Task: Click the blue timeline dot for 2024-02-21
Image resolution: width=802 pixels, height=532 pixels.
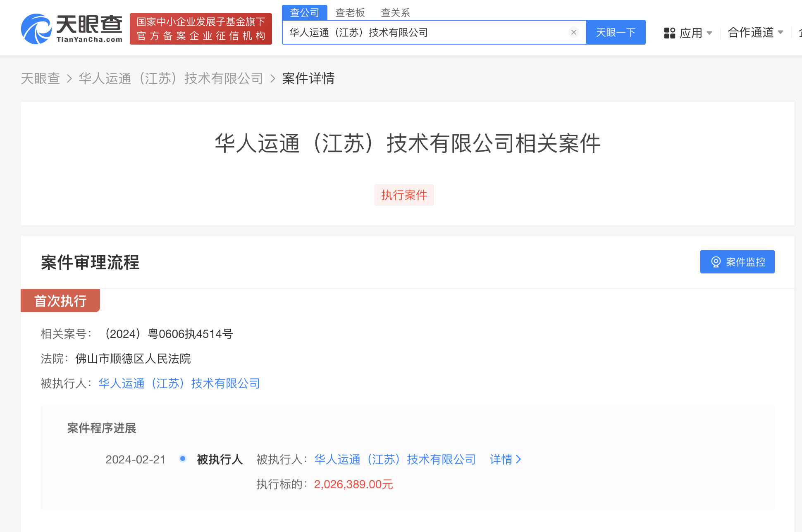Action: point(183,458)
